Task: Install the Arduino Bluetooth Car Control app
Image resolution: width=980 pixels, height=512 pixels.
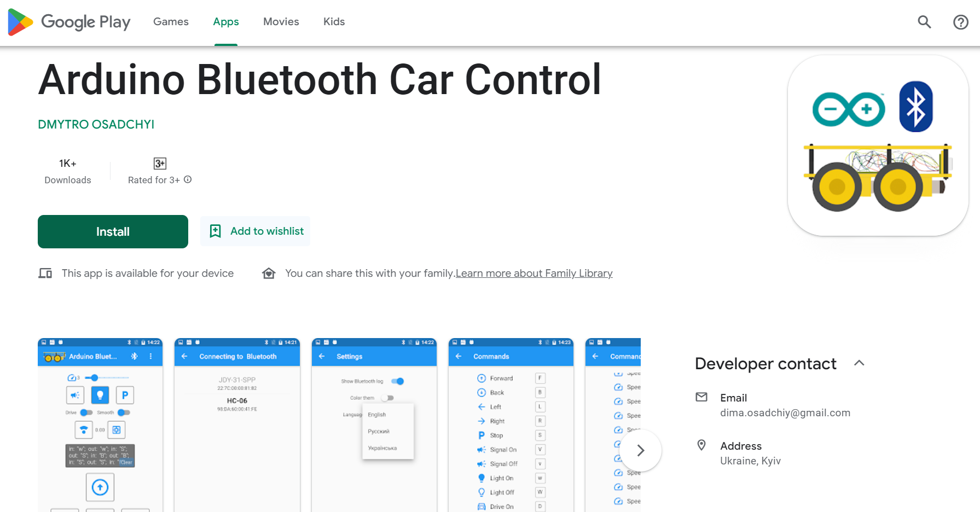Action: tap(113, 231)
